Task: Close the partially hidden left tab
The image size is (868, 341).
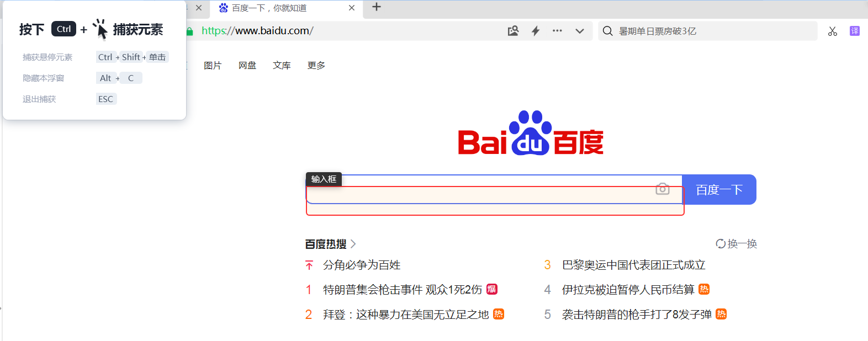Action: point(199,8)
